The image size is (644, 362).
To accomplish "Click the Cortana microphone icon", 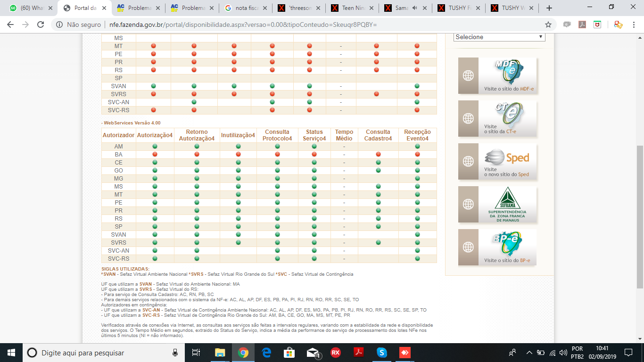I will click(x=175, y=353).
